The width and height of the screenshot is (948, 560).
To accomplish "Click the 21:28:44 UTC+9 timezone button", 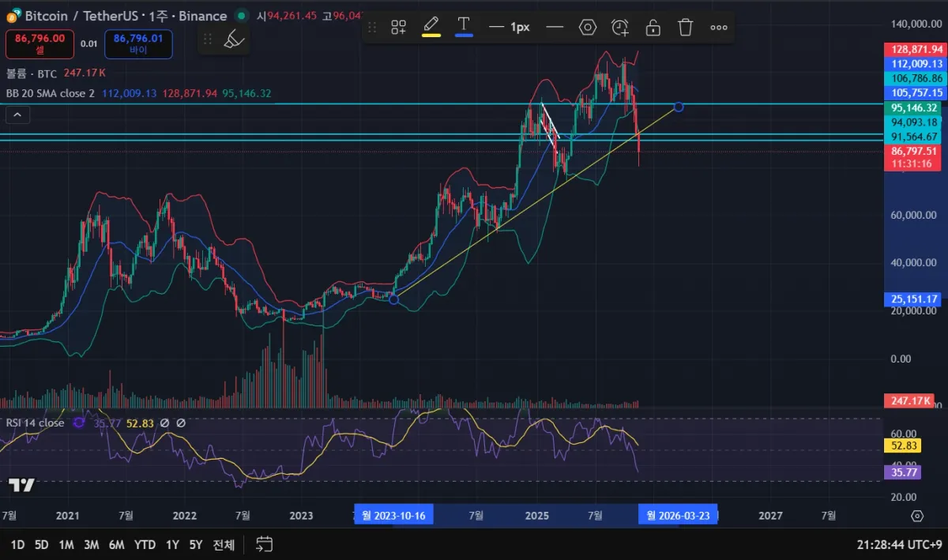I will point(898,544).
